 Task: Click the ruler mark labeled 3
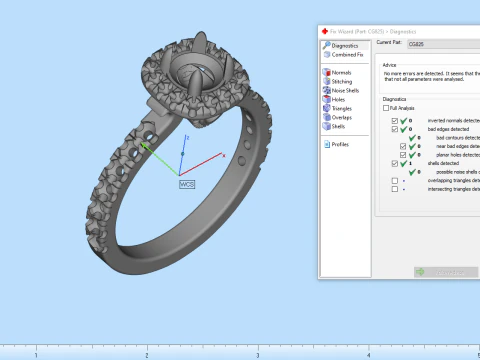tap(258, 354)
